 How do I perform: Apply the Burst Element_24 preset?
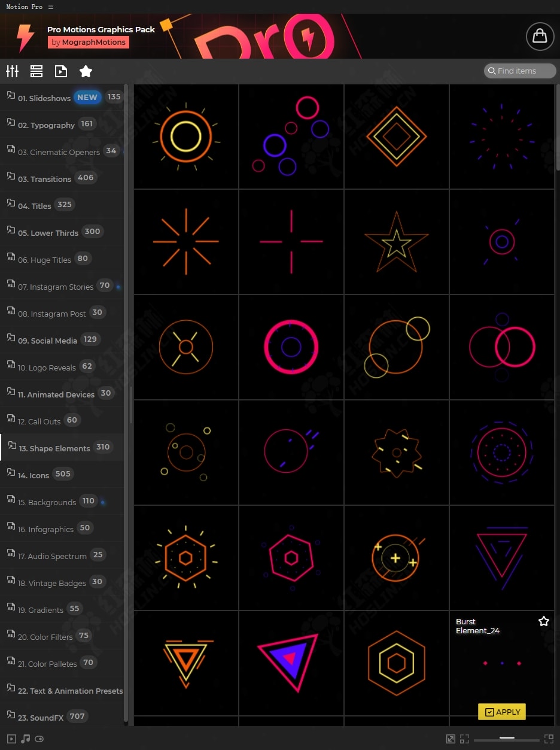coord(502,712)
